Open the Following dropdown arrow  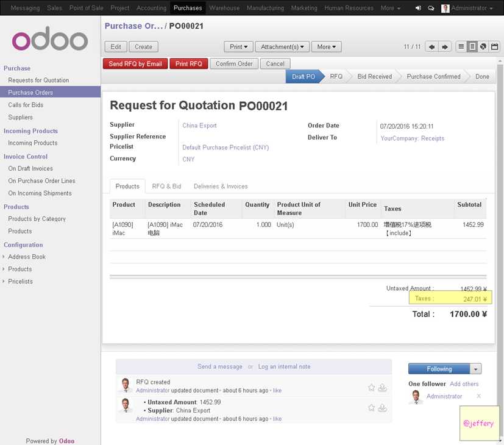click(x=476, y=369)
